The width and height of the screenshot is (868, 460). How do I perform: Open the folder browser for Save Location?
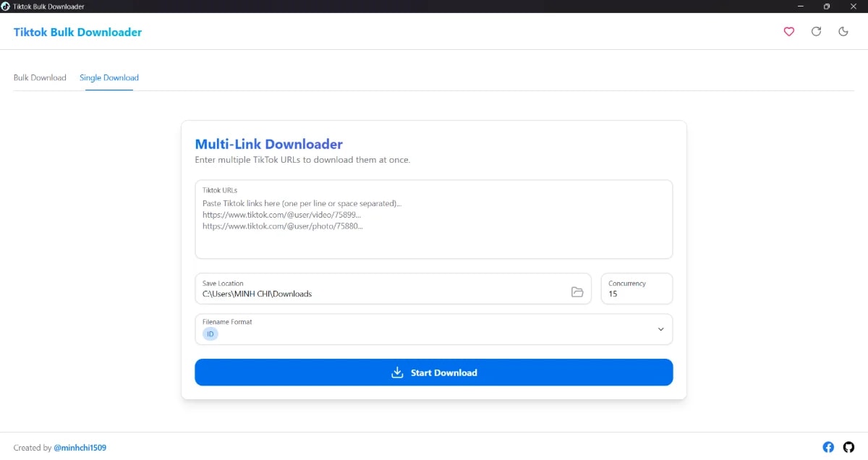pyautogui.click(x=577, y=292)
